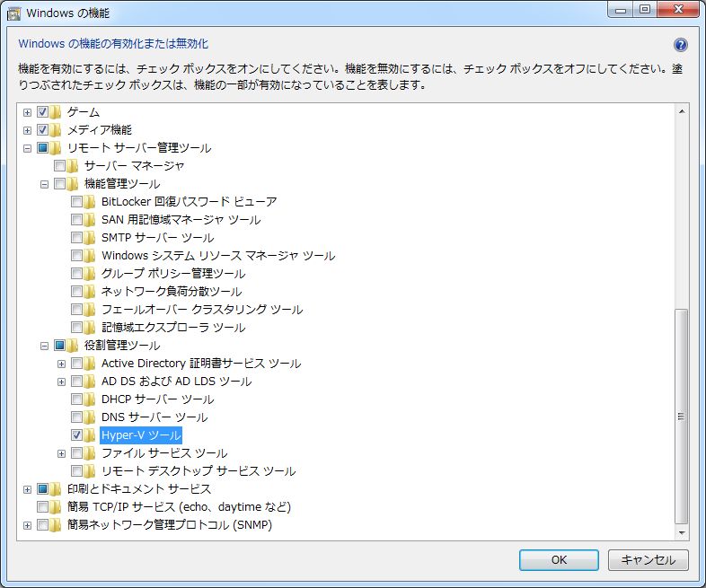
Task: Click folder icon next to サーバー マネージャ
Action: tap(73, 165)
